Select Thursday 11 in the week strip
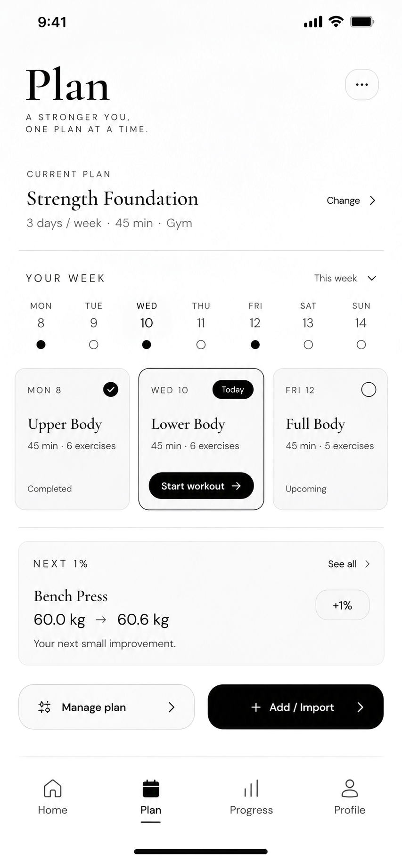 (201, 325)
